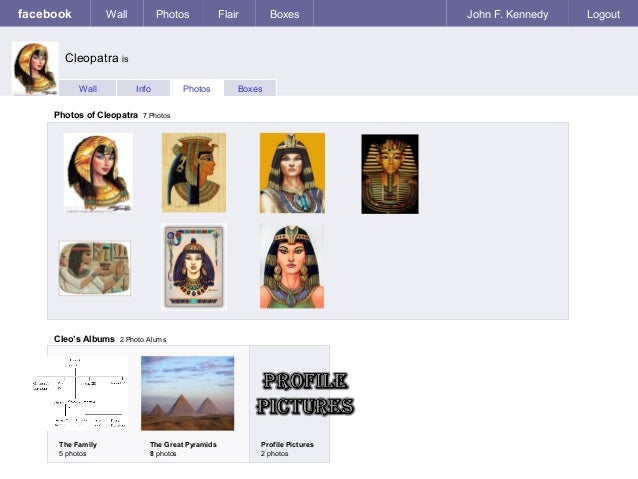
Task: Click the Logout link
Action: [603, 14]
